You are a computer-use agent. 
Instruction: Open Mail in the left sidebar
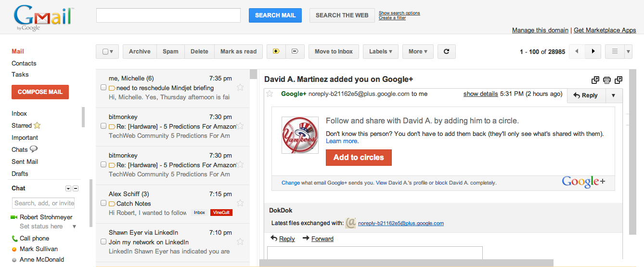tap(18, 52)
